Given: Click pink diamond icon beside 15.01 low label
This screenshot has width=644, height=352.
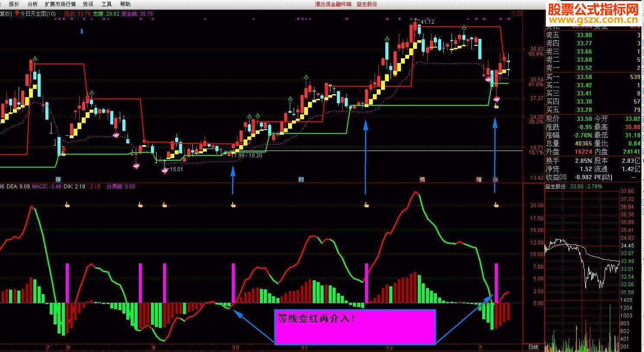Looking at the screenshot, I should (x=164, y=170).
